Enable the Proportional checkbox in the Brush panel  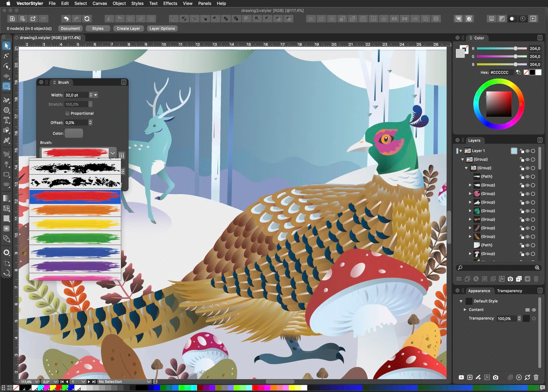[x=68, y=113]
